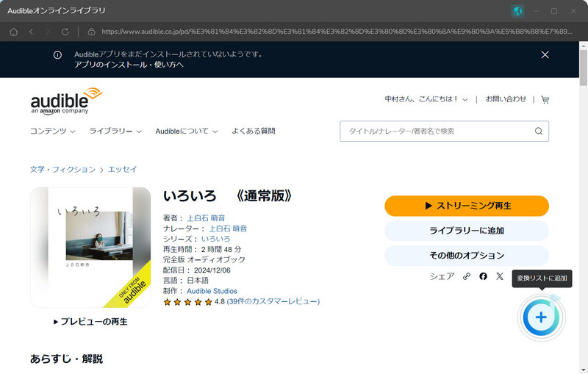The height and width of the screenshot is (374, 588).
Task: Click 再生時間 2 時間 48 分 text
Action: coord(202,250)
